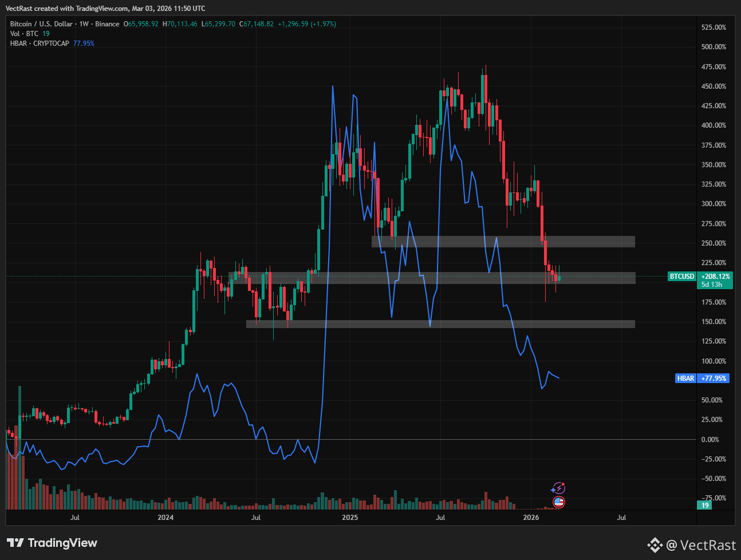Click the Binance exchange label in legend
The width and height of the screenshot is (741, 560).
pyautogui.click(x=107, y=24)
